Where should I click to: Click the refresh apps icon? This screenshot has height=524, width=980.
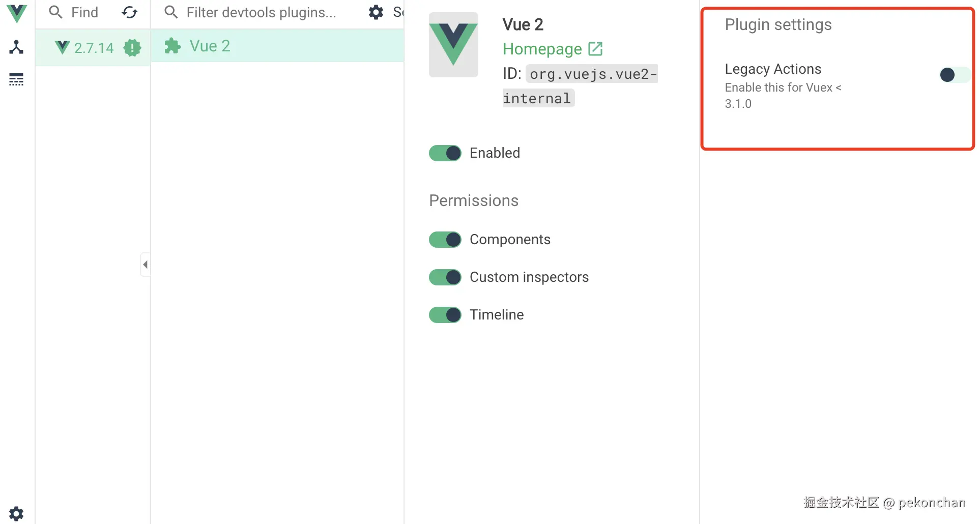click(130, 13)
